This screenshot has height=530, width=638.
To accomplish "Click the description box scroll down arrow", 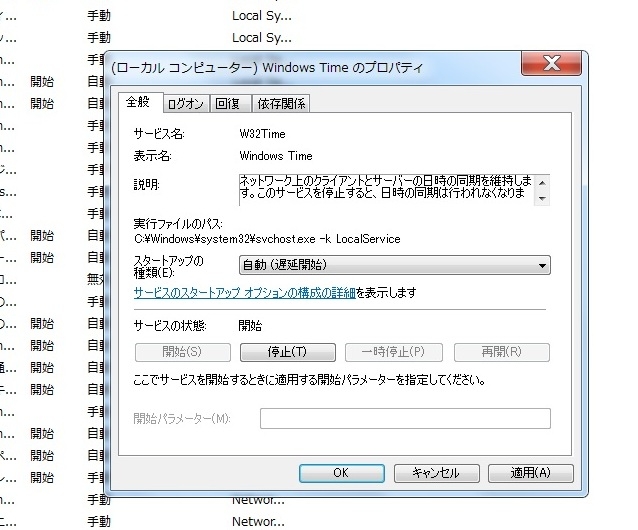I will coord(542,198).
